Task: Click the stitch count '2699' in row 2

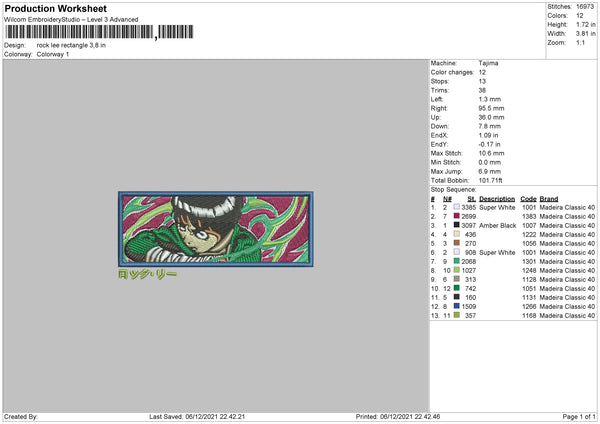Action: [469, 217]
